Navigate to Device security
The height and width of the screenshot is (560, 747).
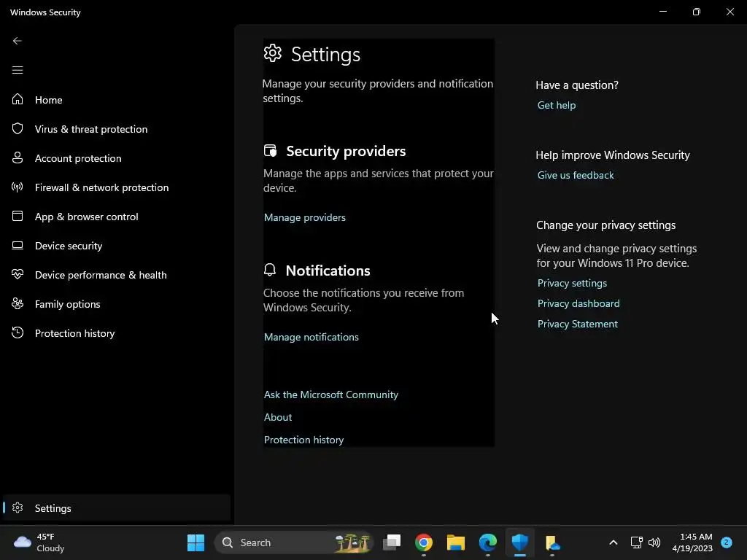click(x=69, y=246)
